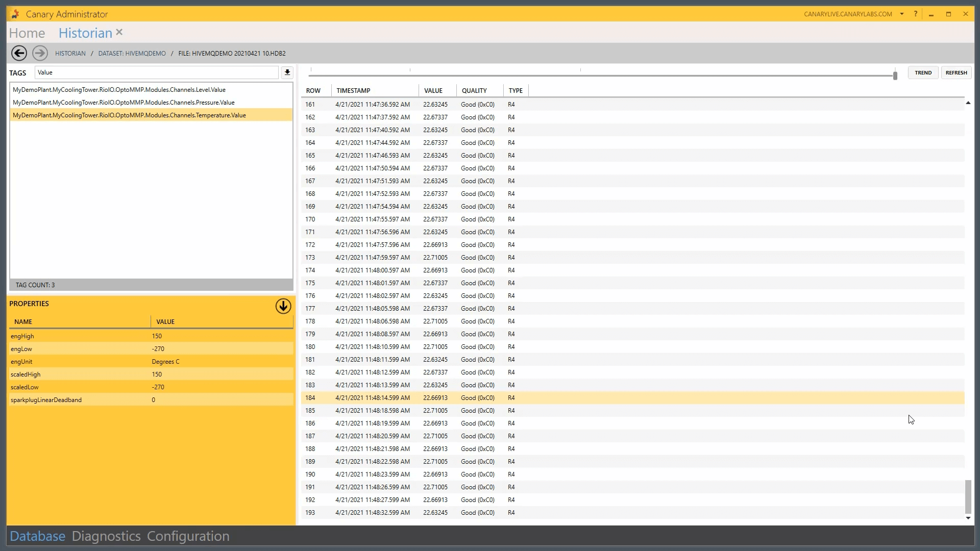The height and width of the screenshot is (551, 980).
Task: Click the download icon in Properties panel
Action: pyautogui.click(x=283, y=306)
